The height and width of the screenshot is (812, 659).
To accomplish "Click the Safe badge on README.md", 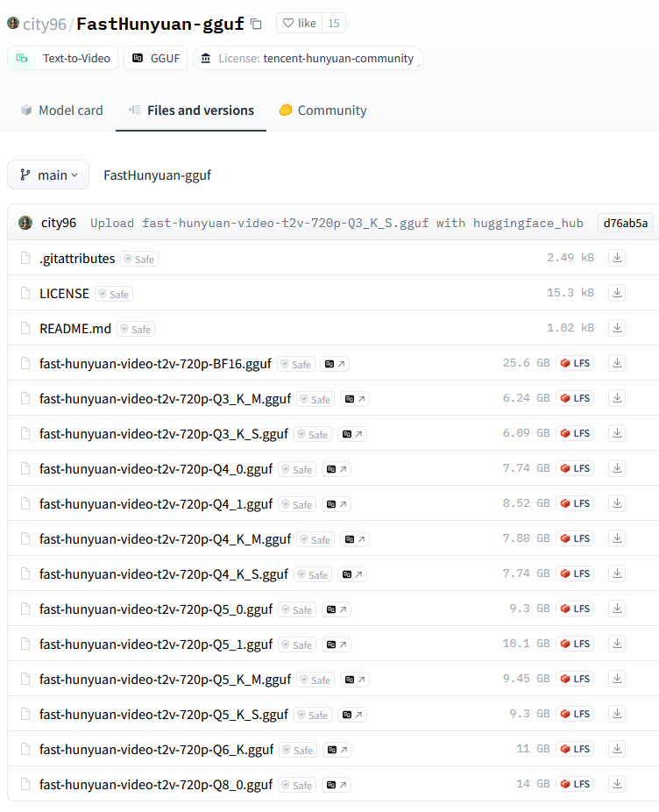I will [x=136, y=330].
